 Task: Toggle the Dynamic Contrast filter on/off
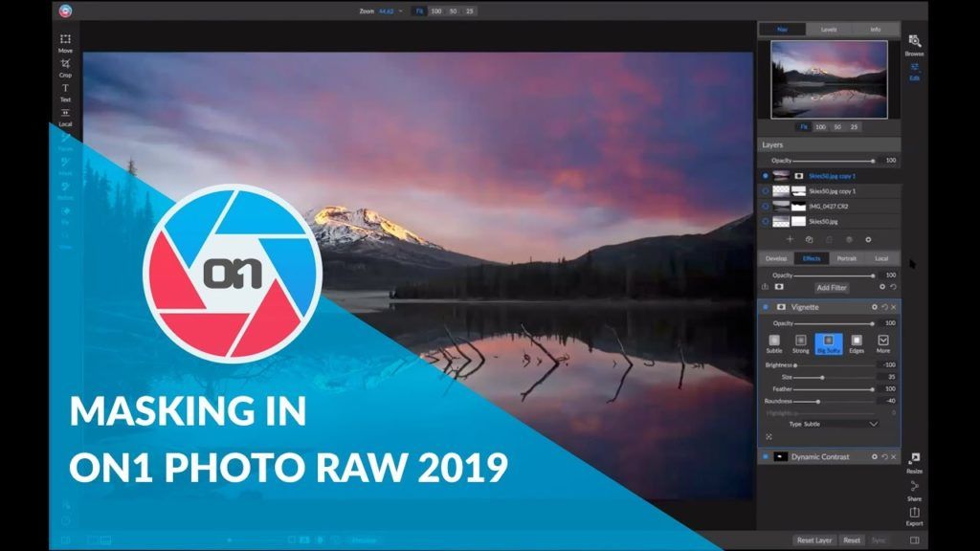point(765,456)
